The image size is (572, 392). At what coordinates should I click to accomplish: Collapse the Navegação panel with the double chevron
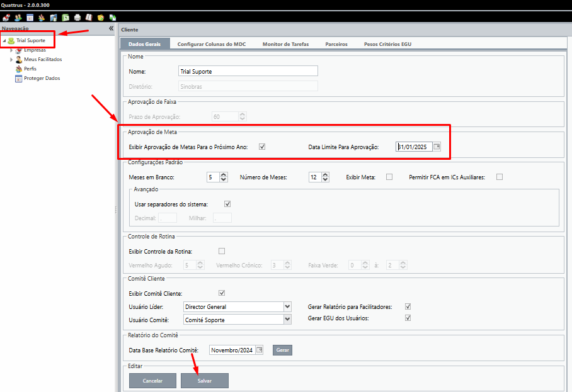[x=112, y=28]
